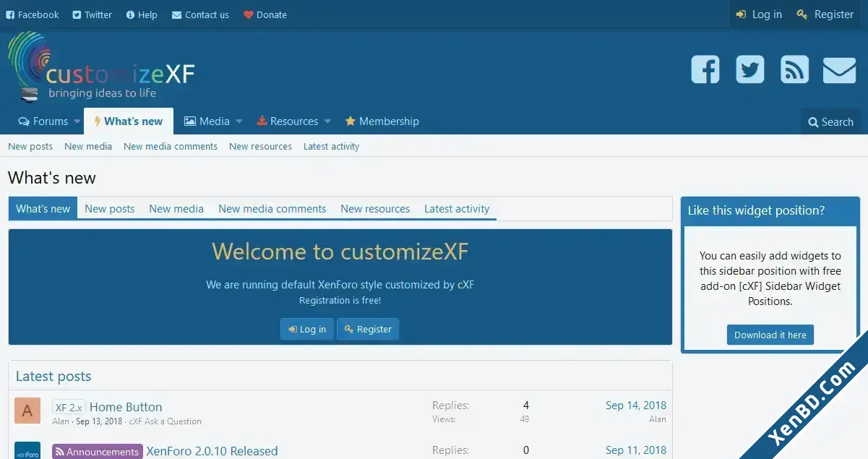Open the envelope contact icon in header
The height and width of the screenshot is (459, 868).
click(x=839, y=70)
